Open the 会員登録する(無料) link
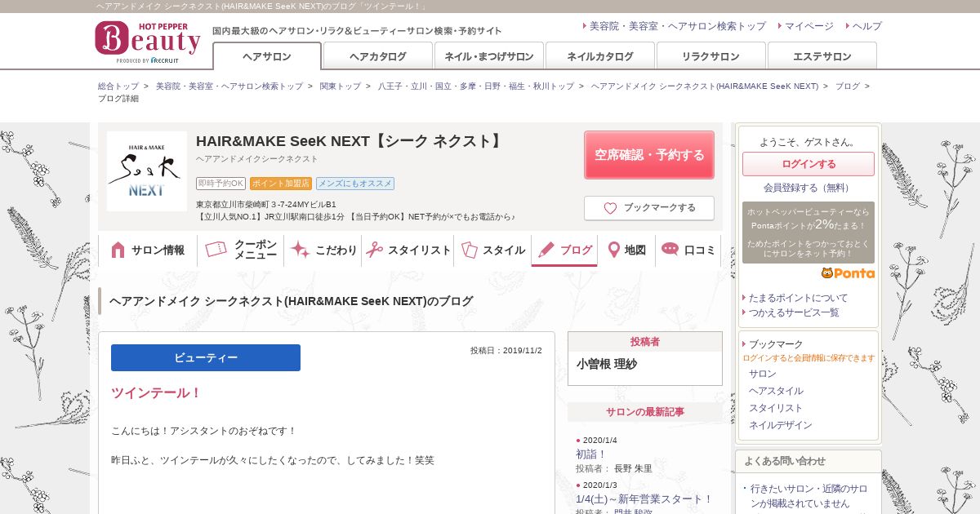Viewport: 980px width, 514px height. point(808,188)
